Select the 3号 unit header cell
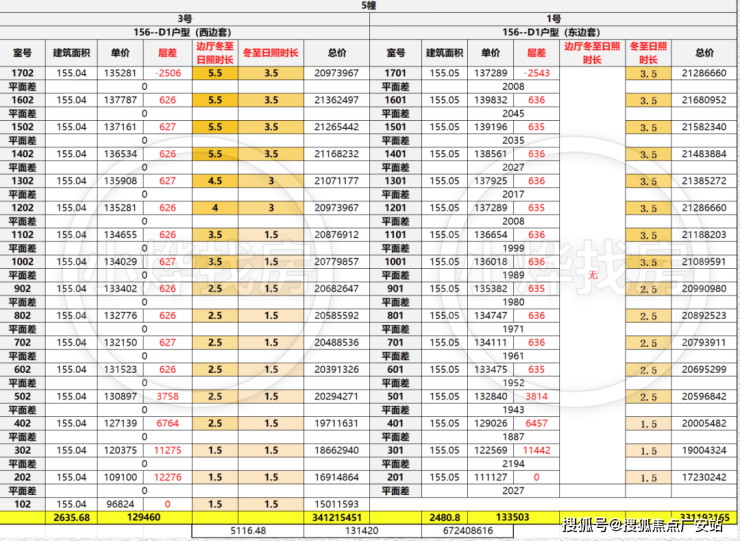 185,19
